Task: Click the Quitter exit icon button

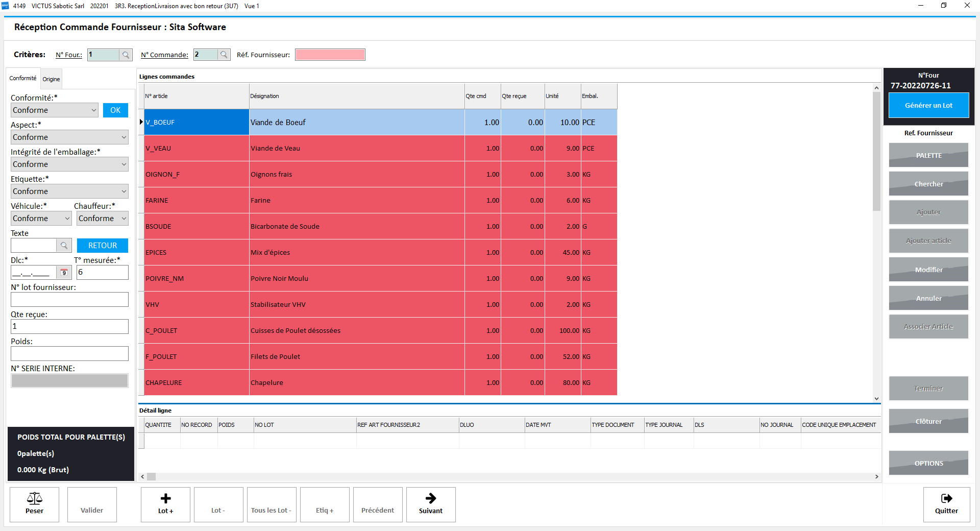Action: click(x=946, y=504)
